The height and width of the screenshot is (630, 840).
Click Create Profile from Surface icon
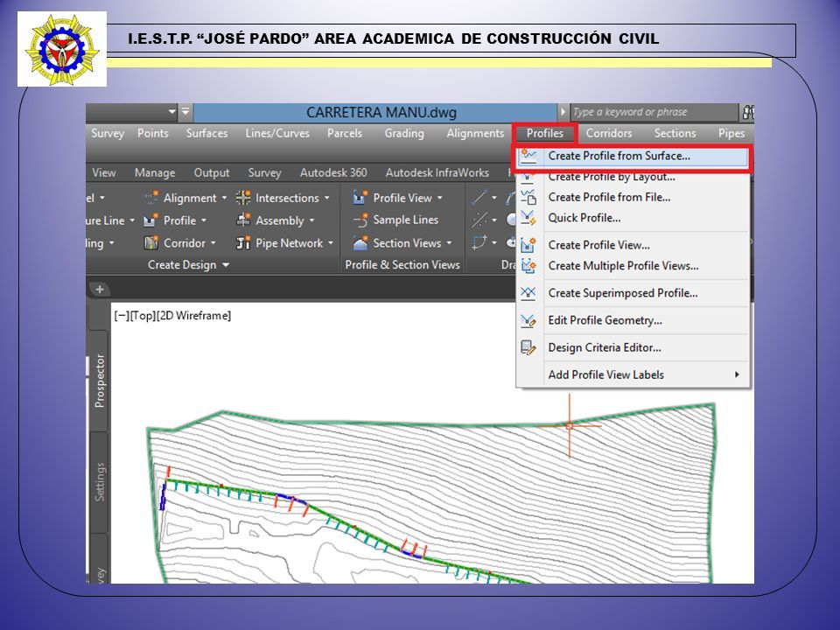(x=528, y=156)
